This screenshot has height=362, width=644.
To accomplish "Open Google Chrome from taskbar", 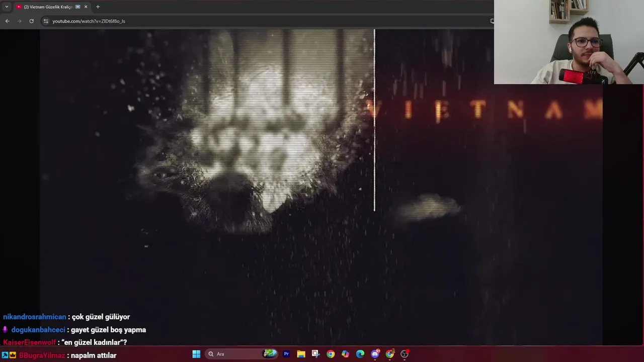I will point(331,354).
